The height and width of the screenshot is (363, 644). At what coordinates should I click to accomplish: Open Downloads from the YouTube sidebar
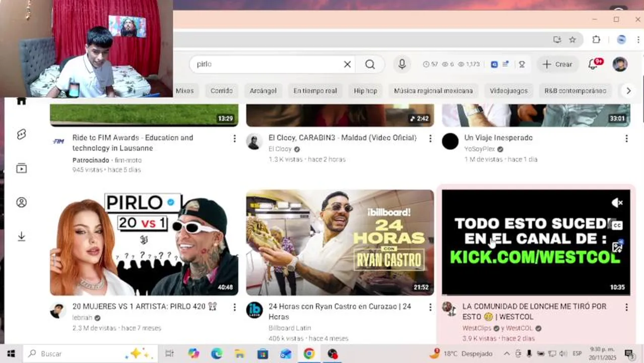click(x=21, y=236)
